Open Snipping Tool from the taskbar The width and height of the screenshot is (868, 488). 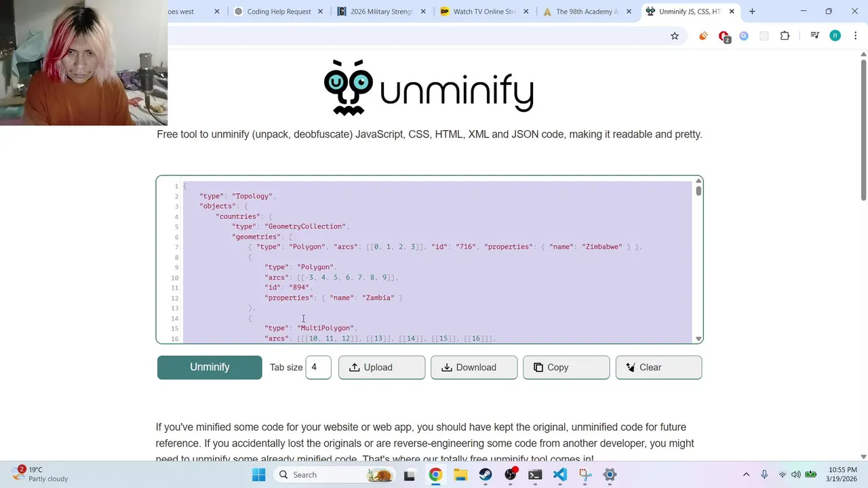coord(585,474)
